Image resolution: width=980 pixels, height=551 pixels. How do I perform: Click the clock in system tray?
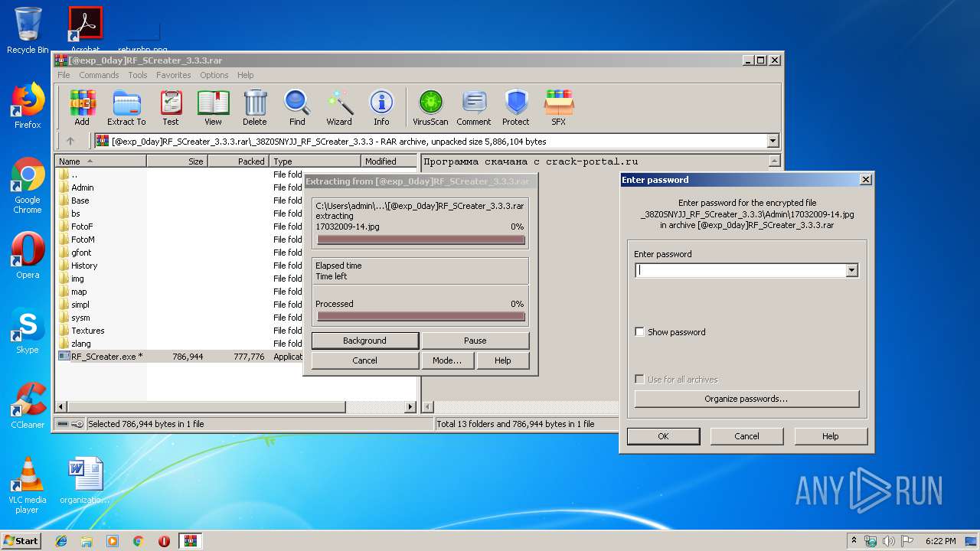point(941,541)
